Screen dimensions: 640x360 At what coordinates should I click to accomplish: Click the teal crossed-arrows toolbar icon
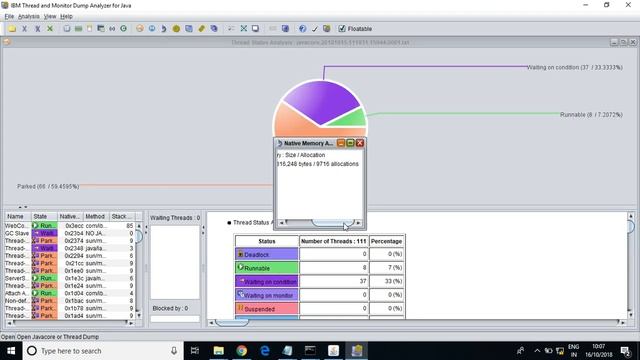244,29
